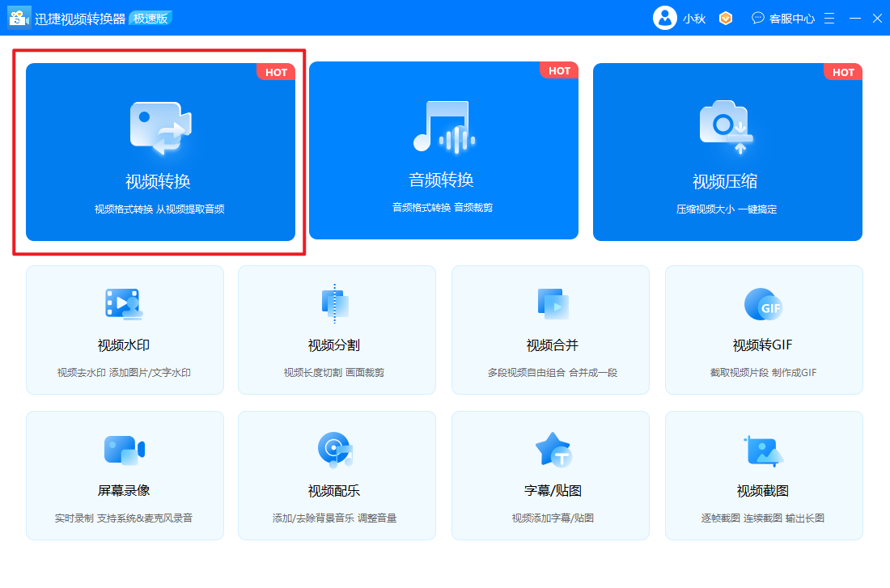Select the 视频水印 watermark tool icon
This screenshot has width=890, height=588.
[x=124, y=303]
